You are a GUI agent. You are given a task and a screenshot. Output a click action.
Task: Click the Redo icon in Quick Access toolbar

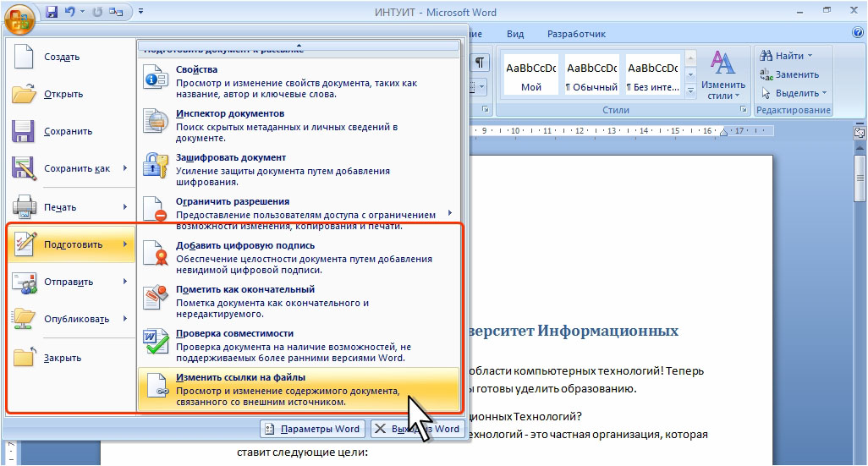[x=97, y=12]
